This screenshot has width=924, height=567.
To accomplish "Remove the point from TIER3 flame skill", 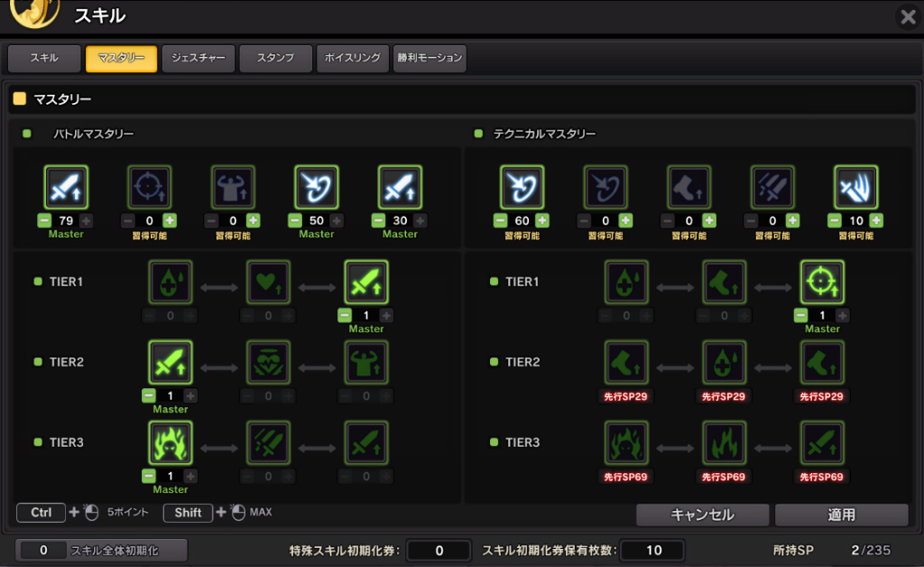I will pyautogui.click(x=149, y=476).
